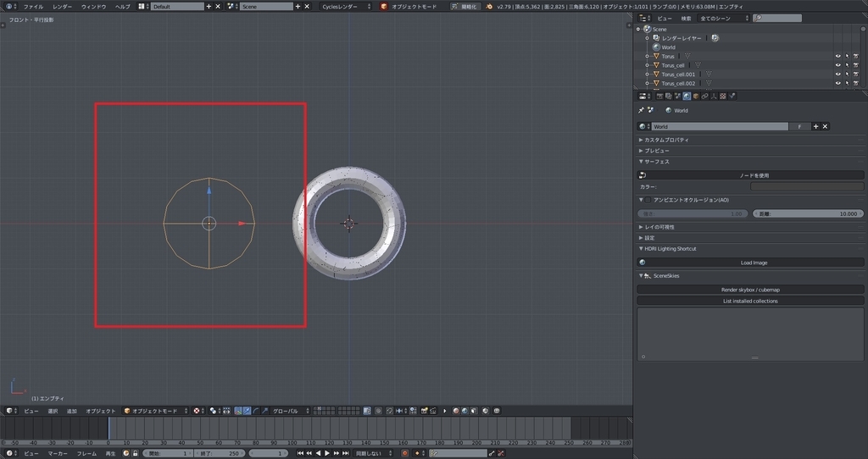The width and height of the screenshot is (868, 459).
Task: Open the Scene properties tab icon
Action: pos(677,97)
